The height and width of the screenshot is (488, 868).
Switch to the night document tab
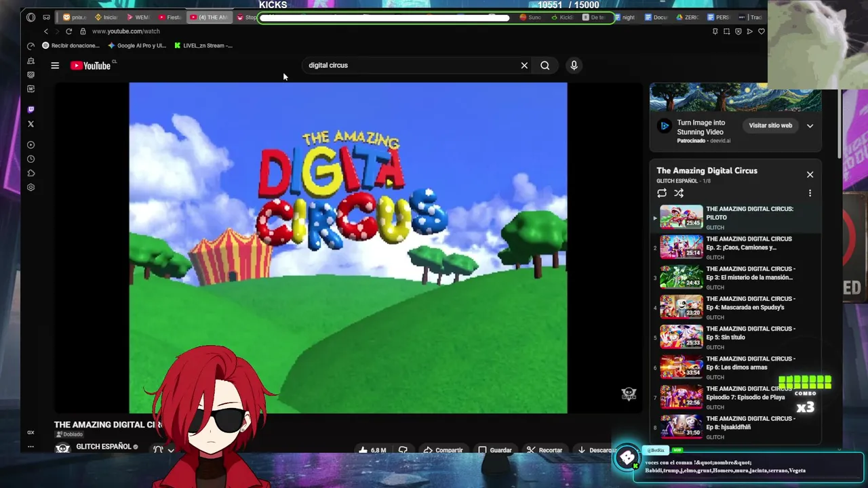[625, 17]
